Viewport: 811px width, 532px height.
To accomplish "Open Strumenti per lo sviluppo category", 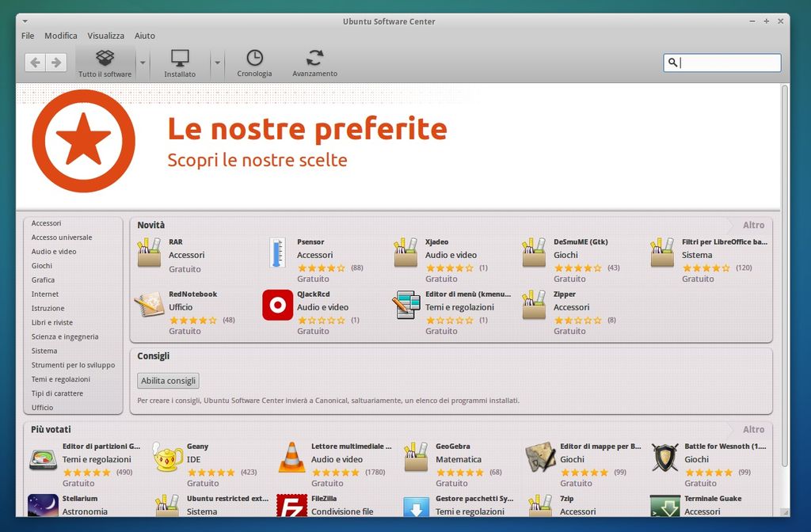I will coord(73,365).
